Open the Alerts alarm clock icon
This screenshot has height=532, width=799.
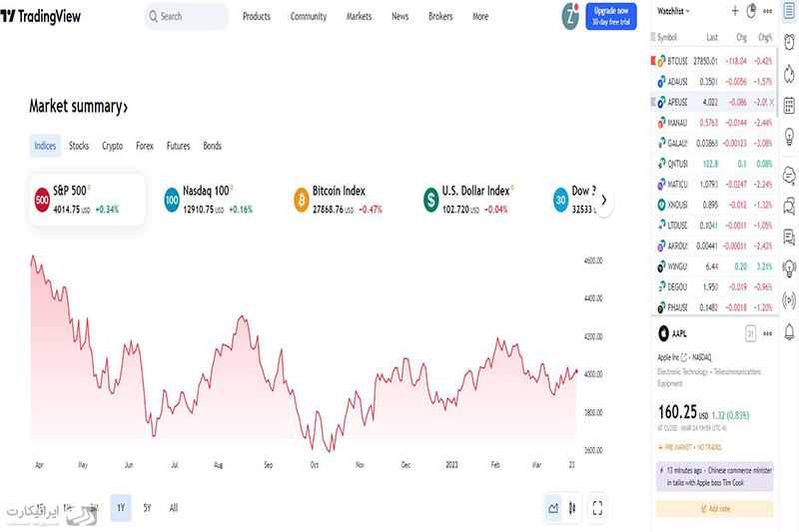789,42
